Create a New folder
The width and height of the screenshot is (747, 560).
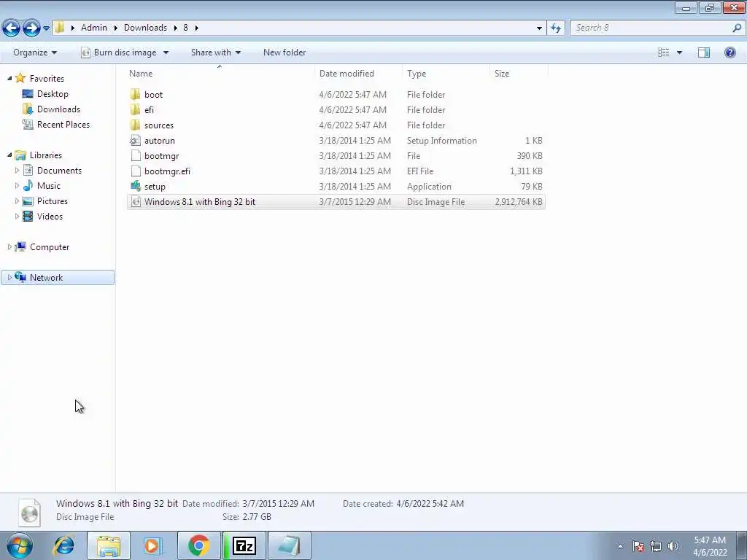(x=285, y=52)
